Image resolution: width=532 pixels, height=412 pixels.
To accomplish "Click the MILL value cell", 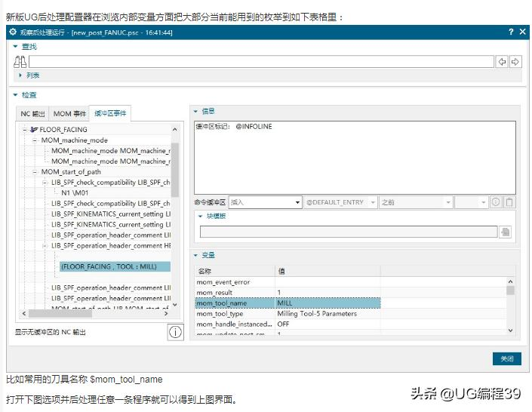I will [x=328, y=303].
